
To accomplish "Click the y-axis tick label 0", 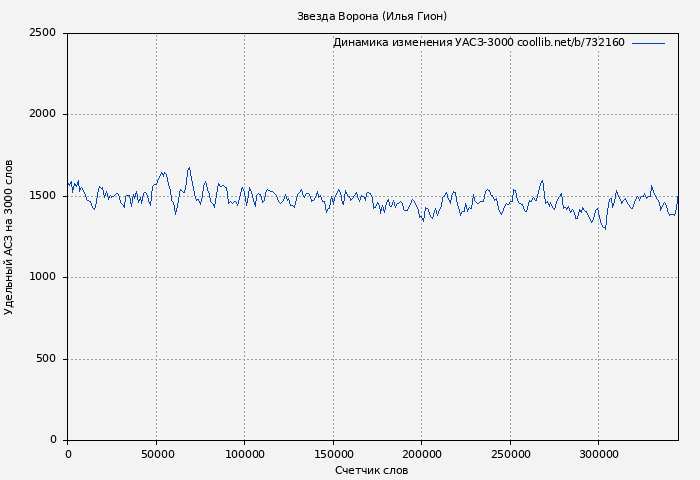I will (56, 440).
